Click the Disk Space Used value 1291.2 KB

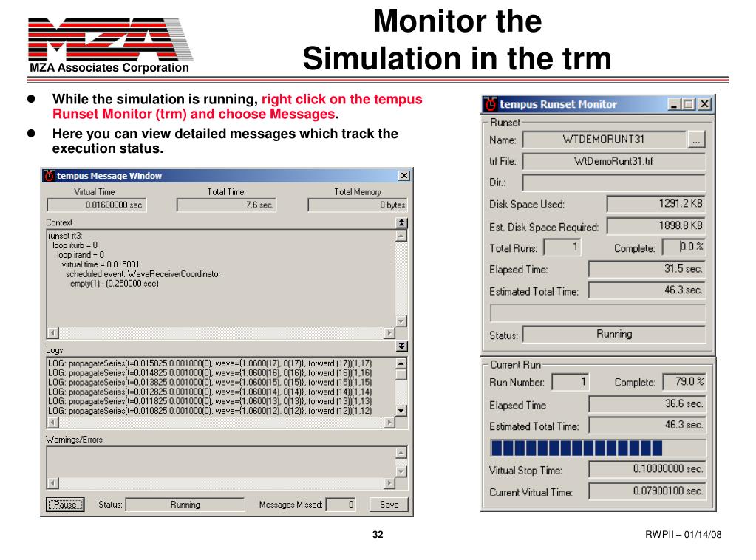click(x=656, y=204)
